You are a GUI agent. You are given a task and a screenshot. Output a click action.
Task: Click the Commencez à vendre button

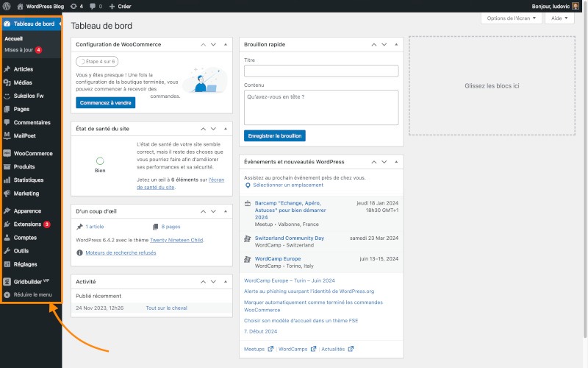tap(105, 102)
